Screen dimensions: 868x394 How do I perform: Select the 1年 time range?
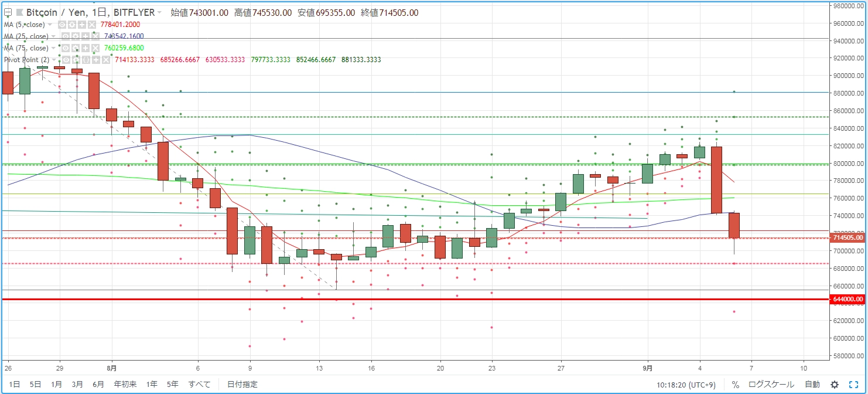(x=152, y=385)
